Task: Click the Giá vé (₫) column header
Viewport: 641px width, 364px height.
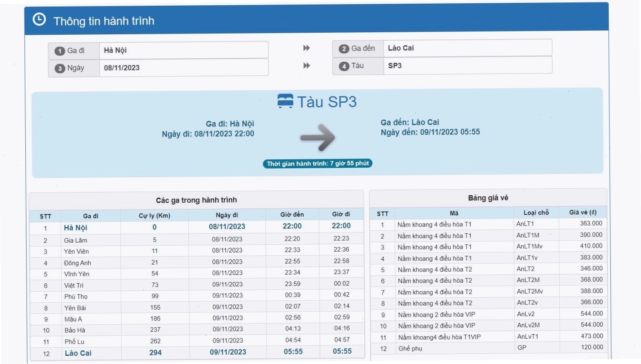Action: tap(583, 212)
